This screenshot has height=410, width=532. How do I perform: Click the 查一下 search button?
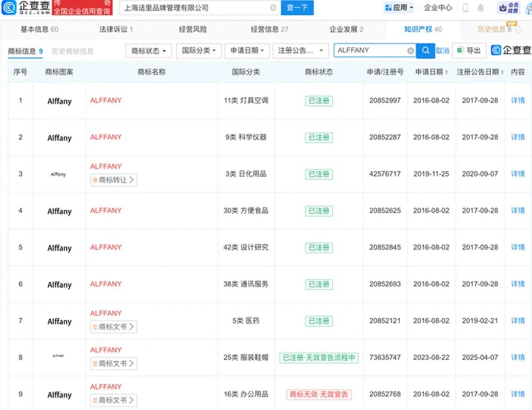(297, 7)
